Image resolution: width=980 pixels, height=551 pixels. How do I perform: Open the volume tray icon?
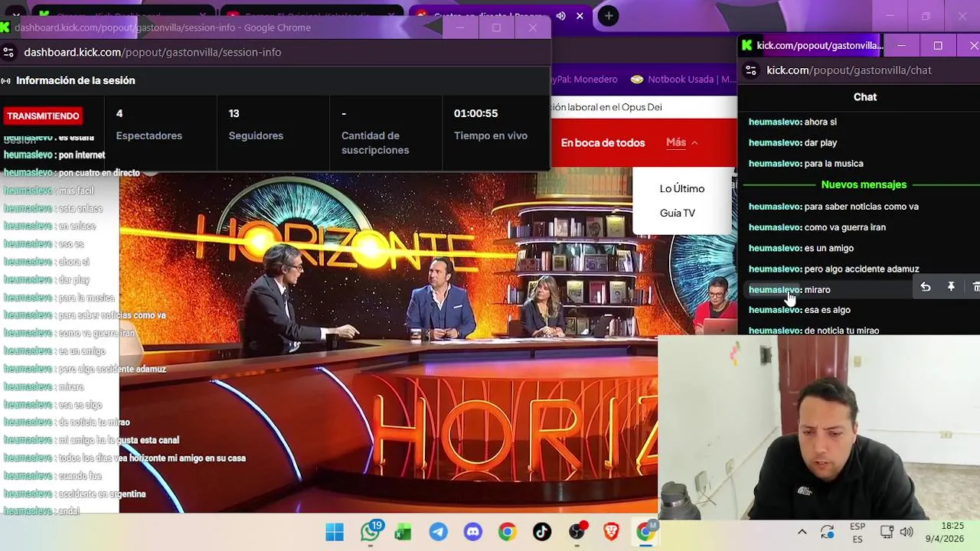point(906,532)
